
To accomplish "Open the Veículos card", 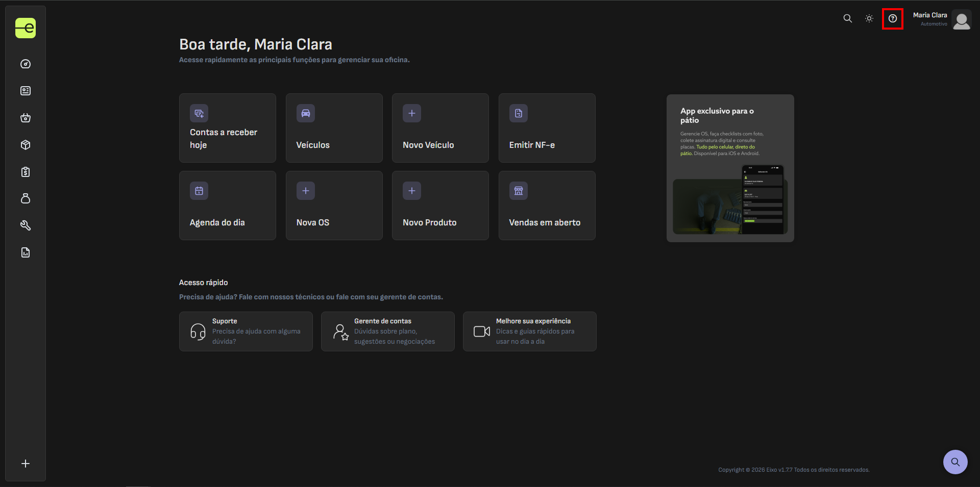I will pos(334,128).
